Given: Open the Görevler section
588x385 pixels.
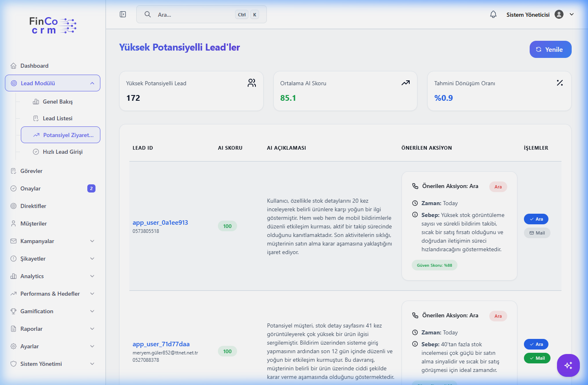Looking at the screenshot, I should (53, 171).
